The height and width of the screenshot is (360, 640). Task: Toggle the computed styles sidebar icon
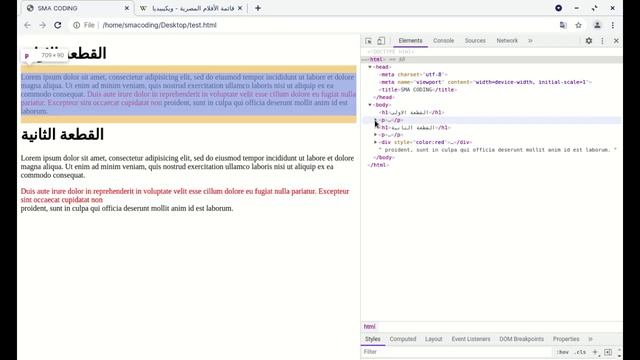(608, 352)
